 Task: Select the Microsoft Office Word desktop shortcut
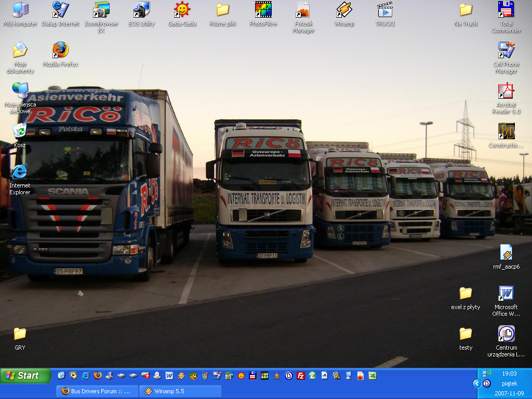point(506,301)
